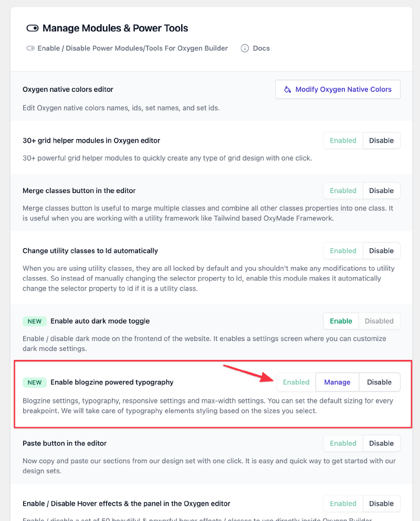Screen dimensions: 420x521
Task: Click Disabled for auto dark mode toggle
Action: (379, 321)
